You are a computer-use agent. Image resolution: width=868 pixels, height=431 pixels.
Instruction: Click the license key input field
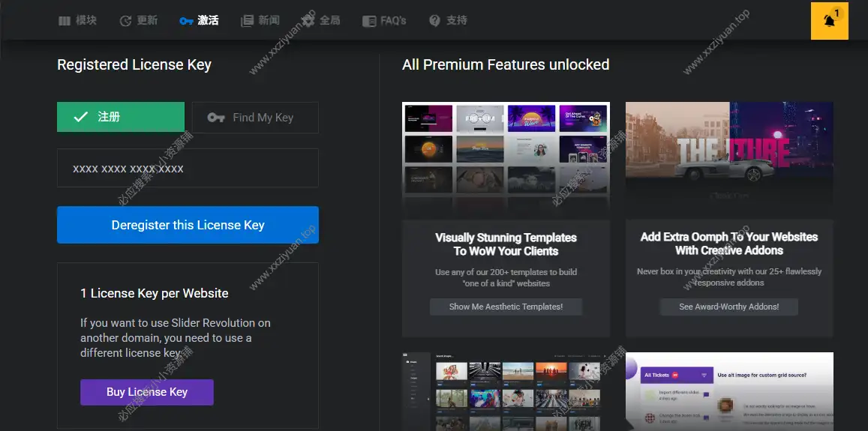188,168
